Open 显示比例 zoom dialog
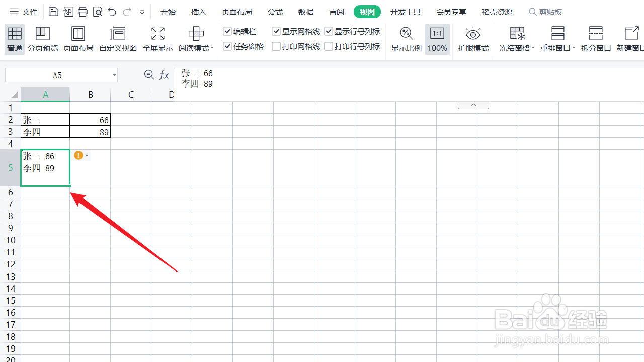 (x=407, y=39)
